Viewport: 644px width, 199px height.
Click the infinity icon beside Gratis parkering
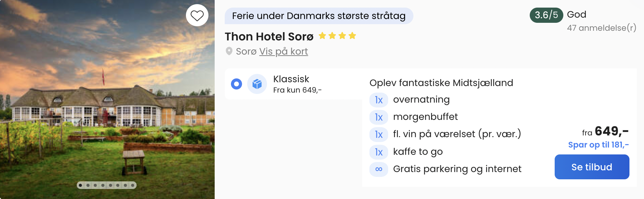[379, 169]
